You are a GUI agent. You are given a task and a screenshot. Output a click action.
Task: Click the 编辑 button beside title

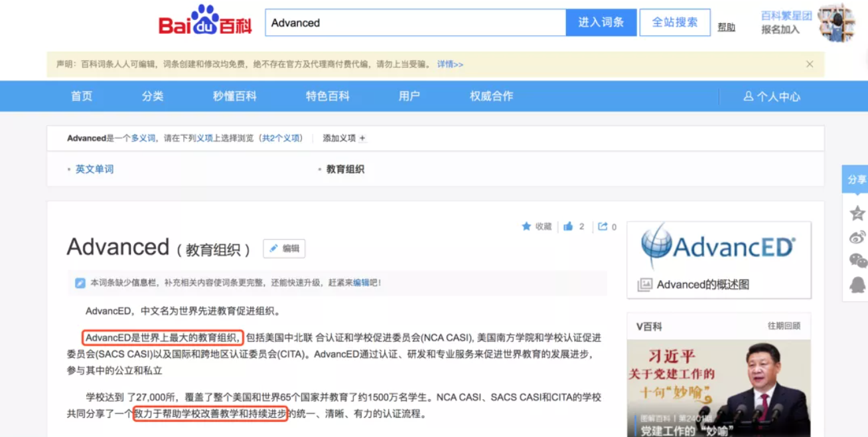(284, 248)
